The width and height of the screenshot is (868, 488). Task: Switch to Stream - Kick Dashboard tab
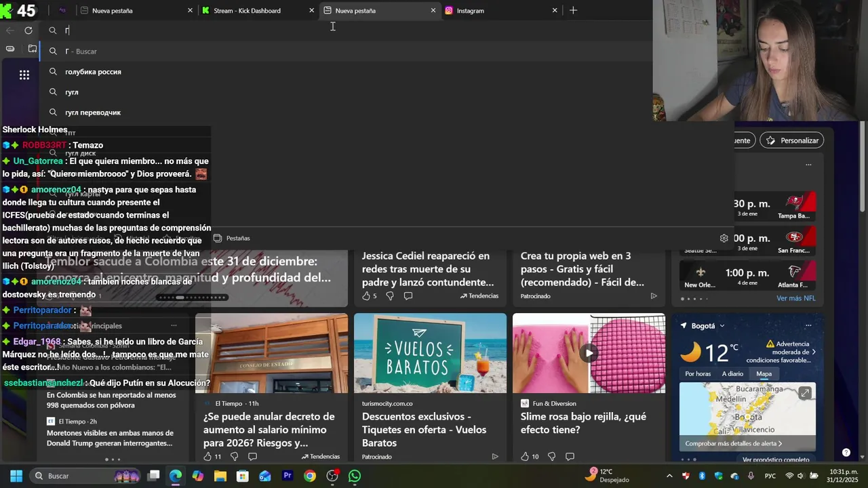click(x=258, y=10)
